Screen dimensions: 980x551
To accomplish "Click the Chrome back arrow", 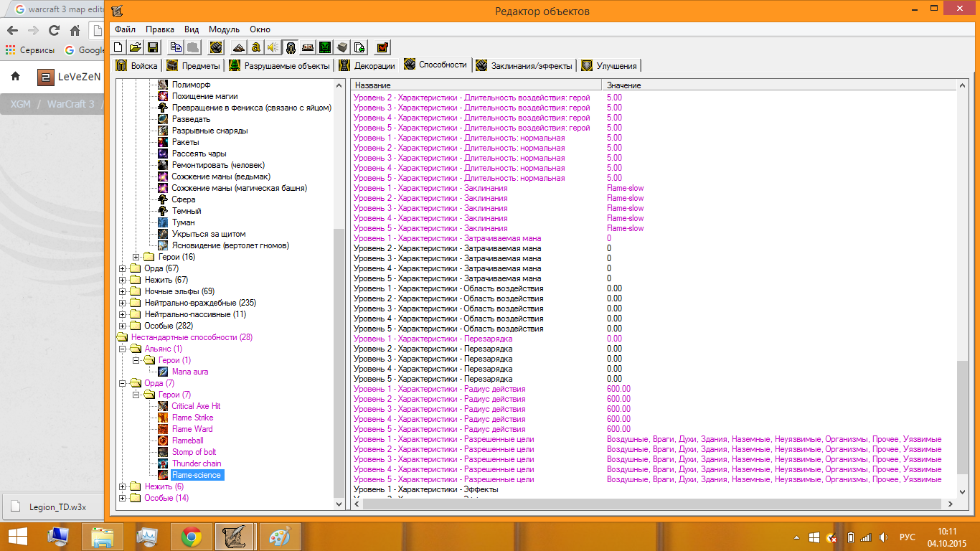I will tap(12, 31).
